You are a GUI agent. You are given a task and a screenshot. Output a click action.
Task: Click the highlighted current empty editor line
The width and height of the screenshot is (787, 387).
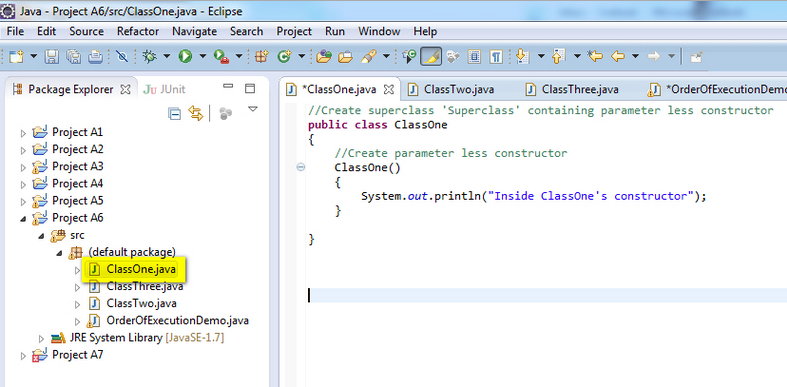pyautogui.click(x=547, y=295)
